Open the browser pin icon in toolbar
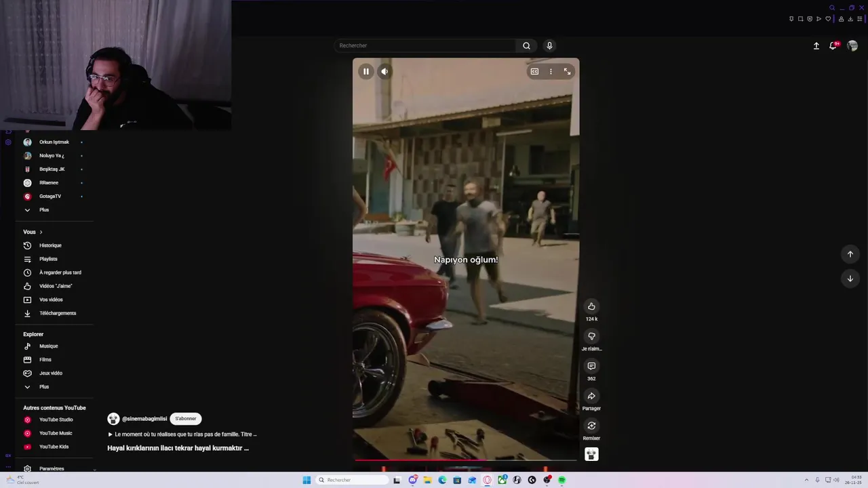868x488 pixels. coord(791,19)
